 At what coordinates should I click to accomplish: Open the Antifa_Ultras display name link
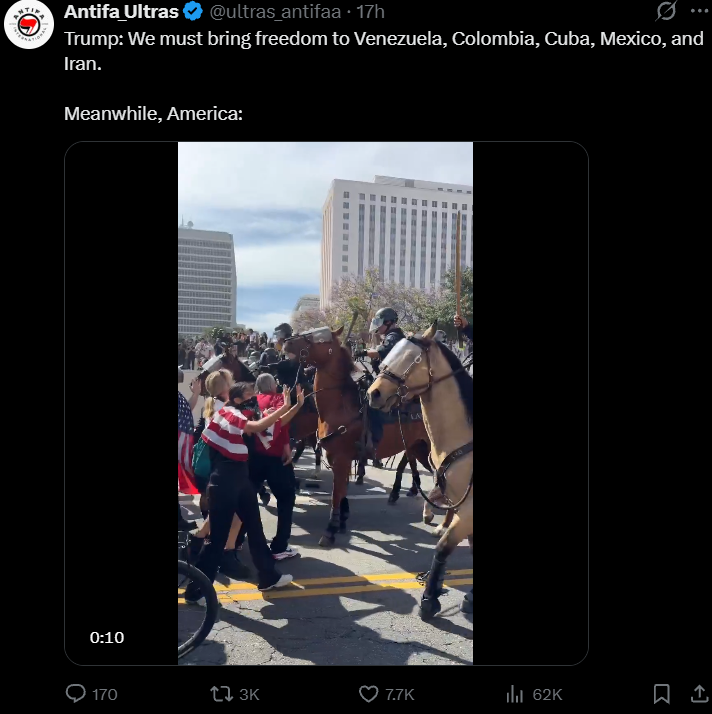coord(121,11)
